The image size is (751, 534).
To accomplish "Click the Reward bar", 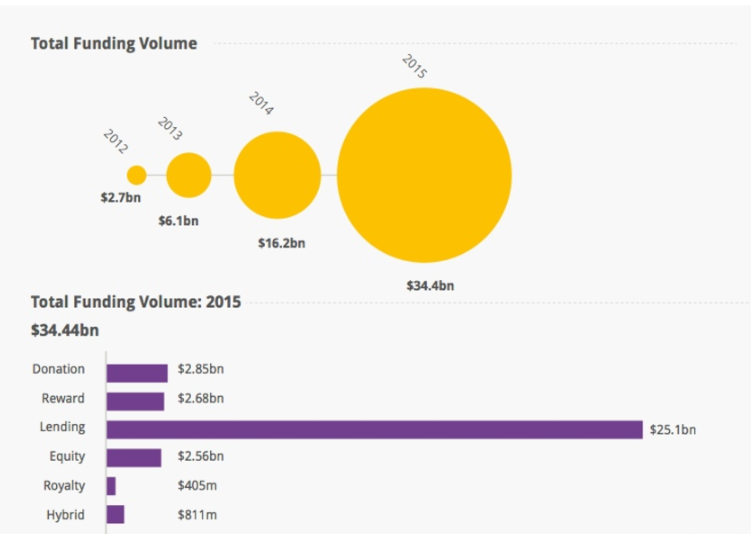I will point(135,401).
